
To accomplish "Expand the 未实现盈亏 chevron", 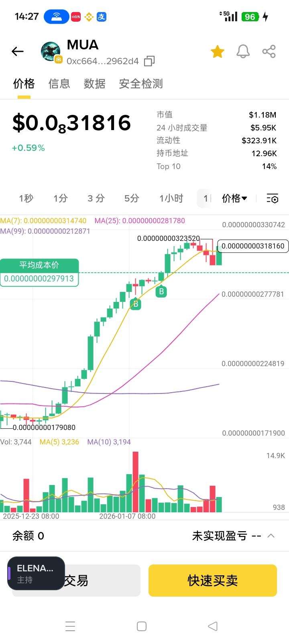I will pos(271,536).
